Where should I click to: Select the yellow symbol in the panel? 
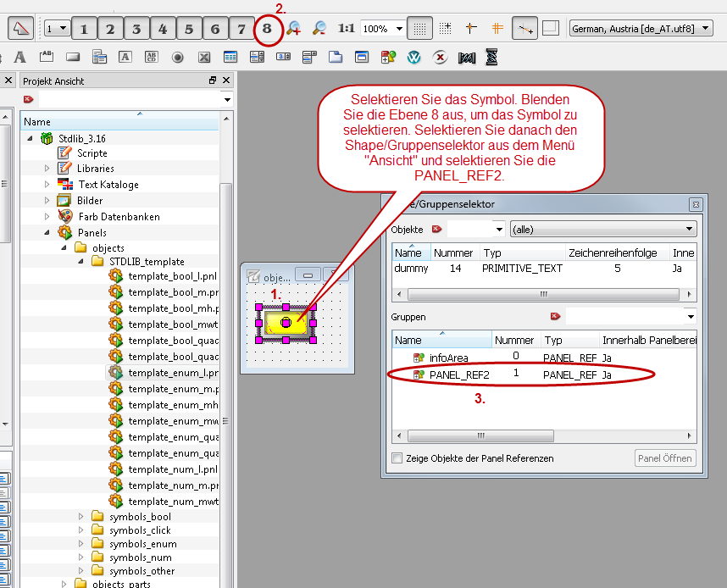[286, 323]
